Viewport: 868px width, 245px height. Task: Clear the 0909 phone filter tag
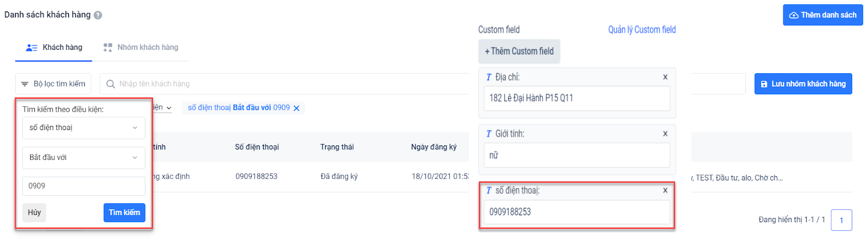click(297, 108)
